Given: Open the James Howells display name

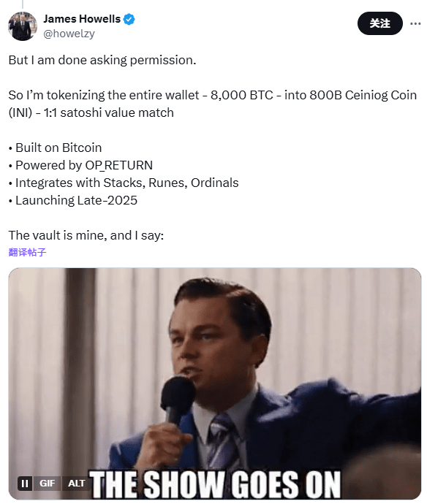Looking at the screenshot, I should pyautogui.click(x=82, y=19).
